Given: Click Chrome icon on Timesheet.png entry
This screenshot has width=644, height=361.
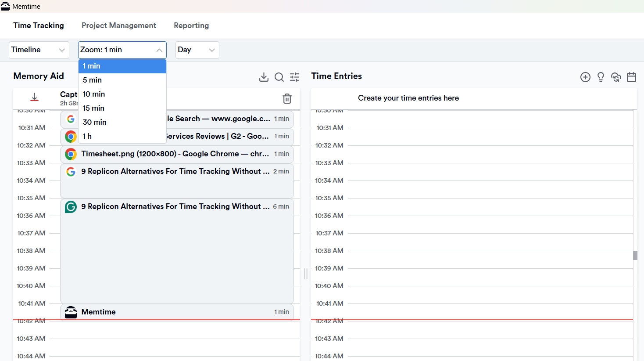Looking at the screenshot, I should pos(71,154).
